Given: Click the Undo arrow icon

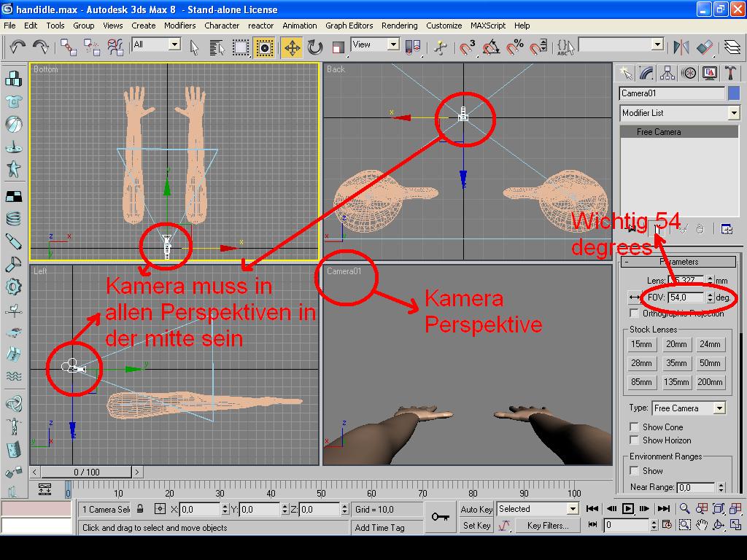Looking at the screenshot, I should 18,47.
